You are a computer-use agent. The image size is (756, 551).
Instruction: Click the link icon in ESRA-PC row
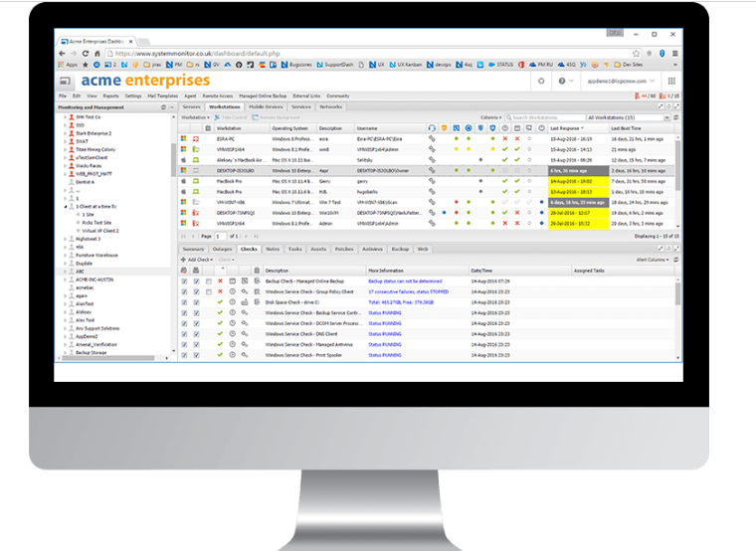432,139
